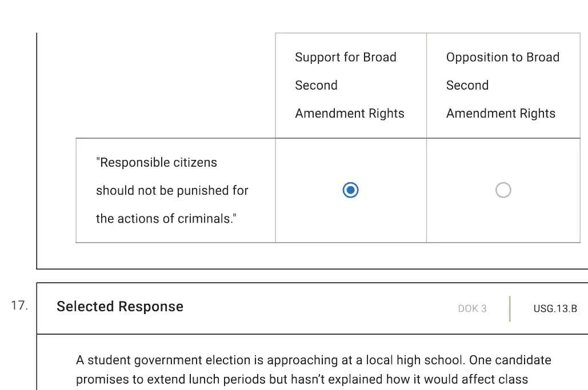This screenshot has width=588, height=390.
Task: Click the 'promises to extend lunch periods' line
Action: coord(302,380)
